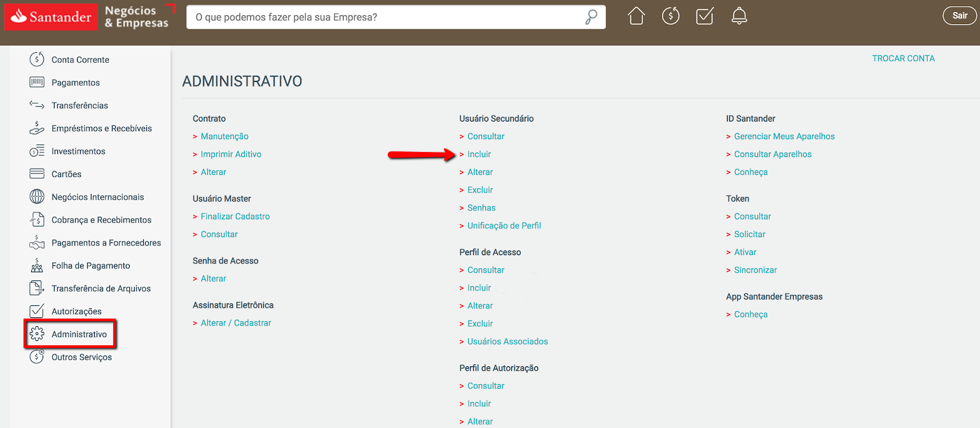Click Excluir under Usuário Secundário
980x428 pixels.
480,190
